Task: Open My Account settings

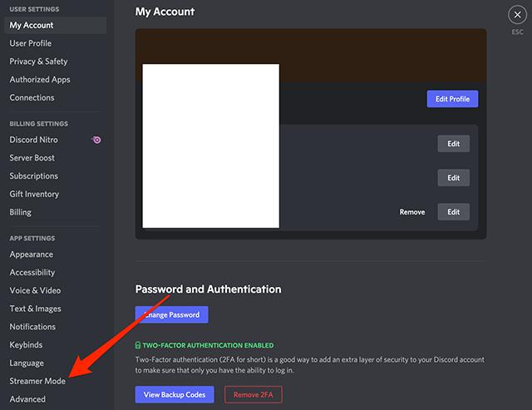Action: (x=56, y=25)
